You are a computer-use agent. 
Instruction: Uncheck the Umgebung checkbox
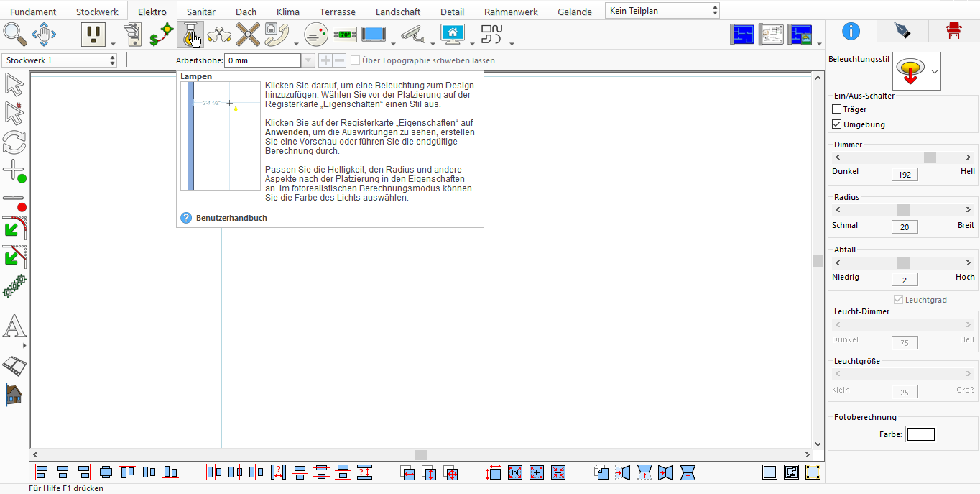(x=836, y=124)
